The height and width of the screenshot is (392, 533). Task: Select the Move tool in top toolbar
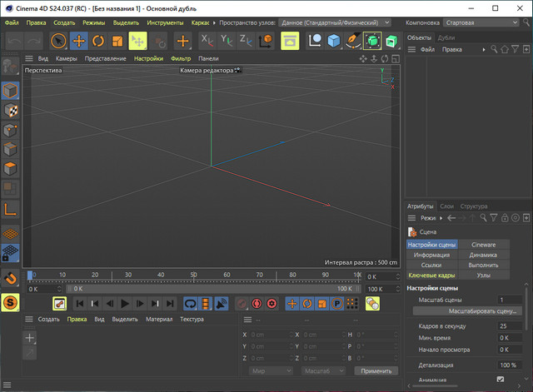80,41
